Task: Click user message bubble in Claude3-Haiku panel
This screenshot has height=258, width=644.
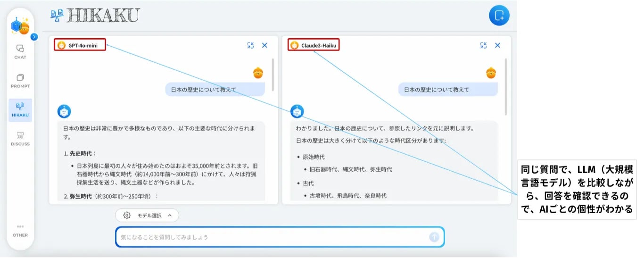Action: pyautogui.click(x=448, y=90)
